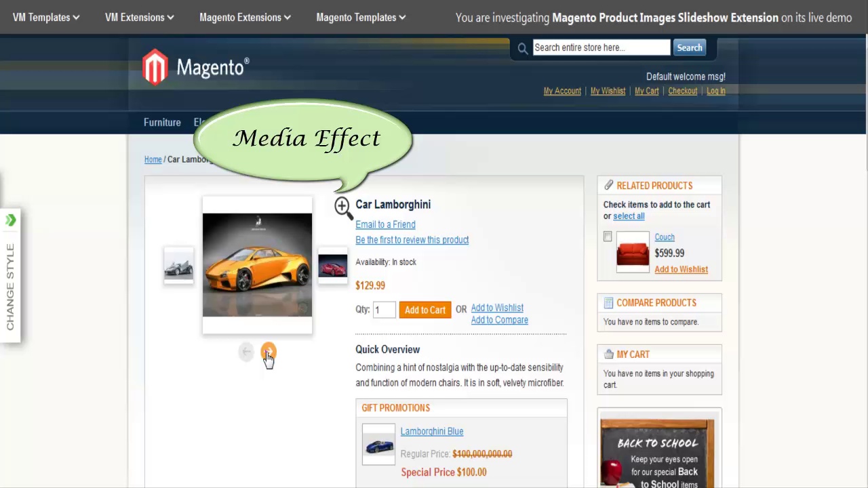Open the Furniture category menu
The width and height of the screenshot is (868, 488).
(162, 123)
